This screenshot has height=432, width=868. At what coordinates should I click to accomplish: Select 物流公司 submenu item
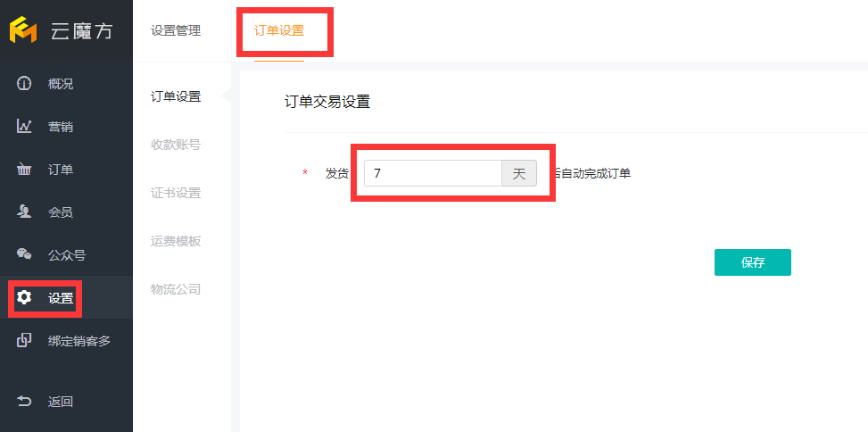pos(176,289)
